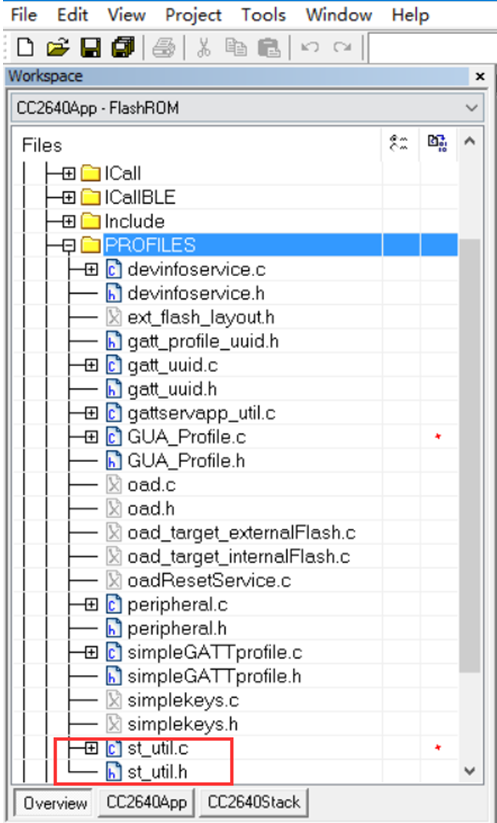This screenshot has width=497, height=823.
Task: Open the Edit menu
Action: pyautogui.click(x=72, y=15)
